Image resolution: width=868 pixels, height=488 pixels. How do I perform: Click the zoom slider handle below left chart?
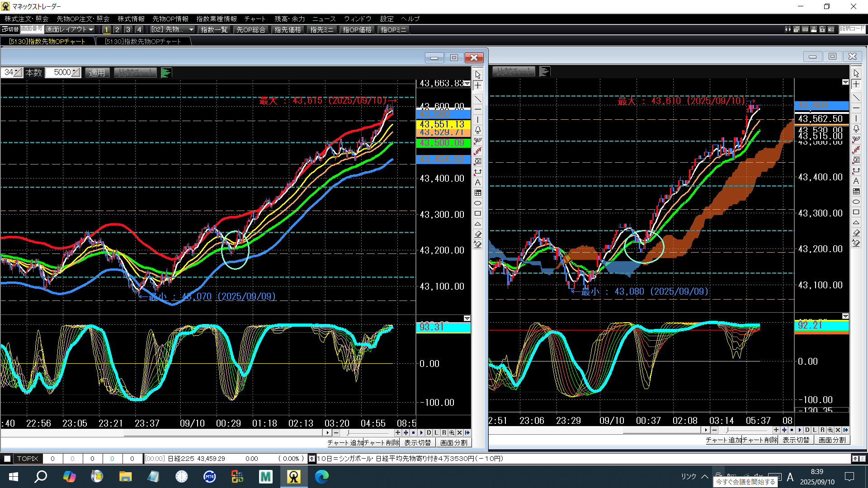[348, 432]
